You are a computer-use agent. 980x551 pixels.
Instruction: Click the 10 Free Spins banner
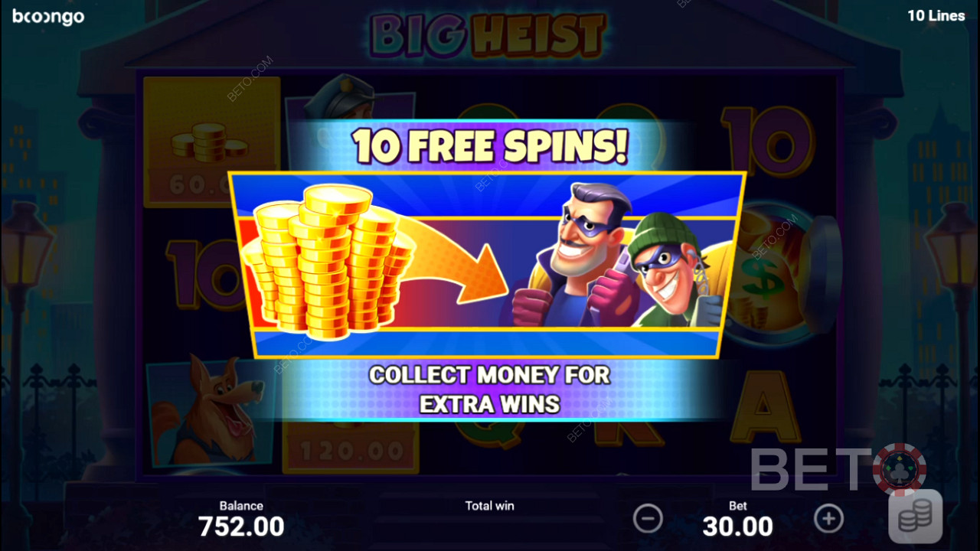491,146
